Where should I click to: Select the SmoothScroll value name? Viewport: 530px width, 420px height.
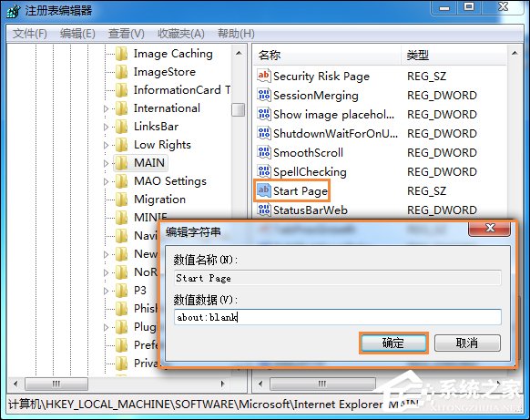(309, 153)
